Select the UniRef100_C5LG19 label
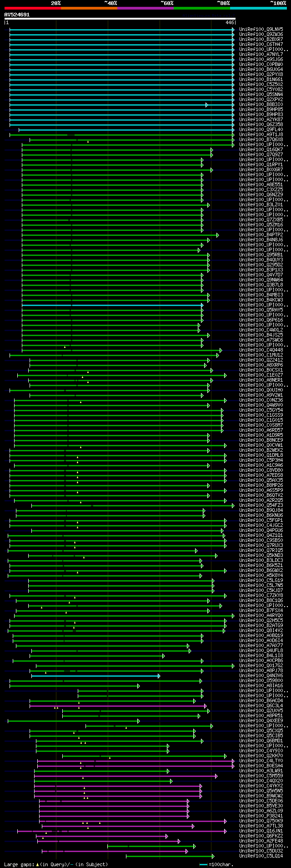Image resolution: width=291 pixels, height=868 pixels. [261, 580]
